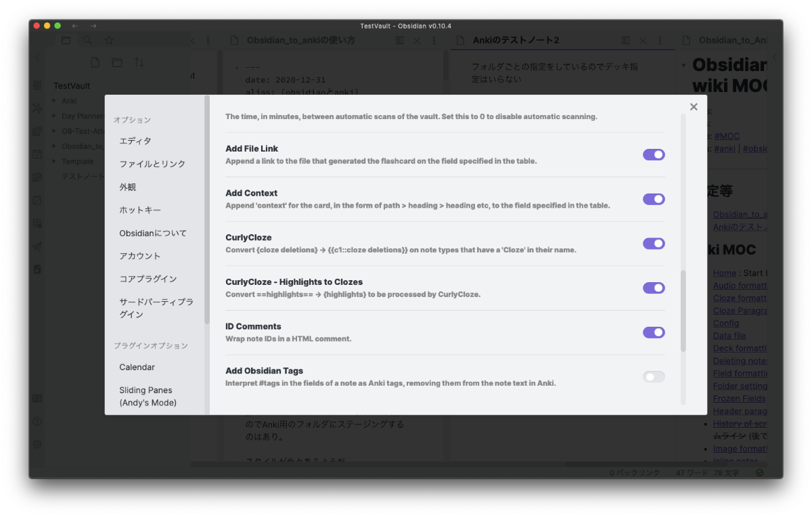Navigate forward arrow in title bar

[93, 26]
